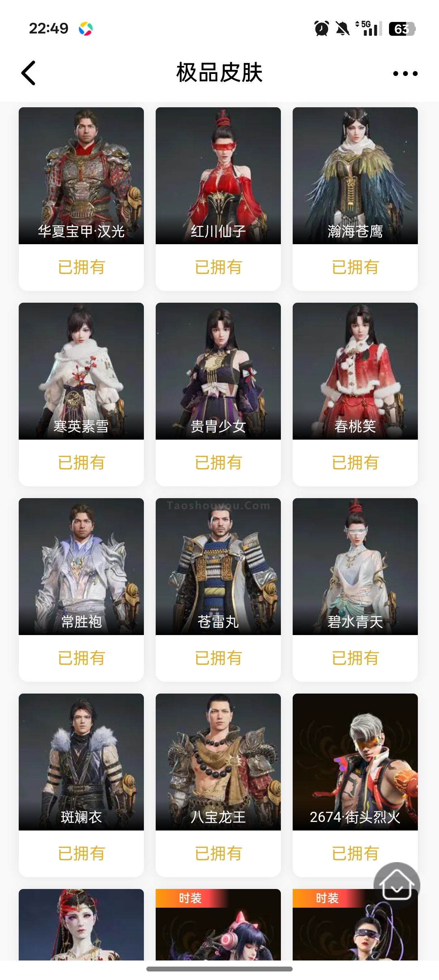Tap the 时装 tag on cat-headphone skin
Screen dimensions: 439x980
[x=190, y=898]
